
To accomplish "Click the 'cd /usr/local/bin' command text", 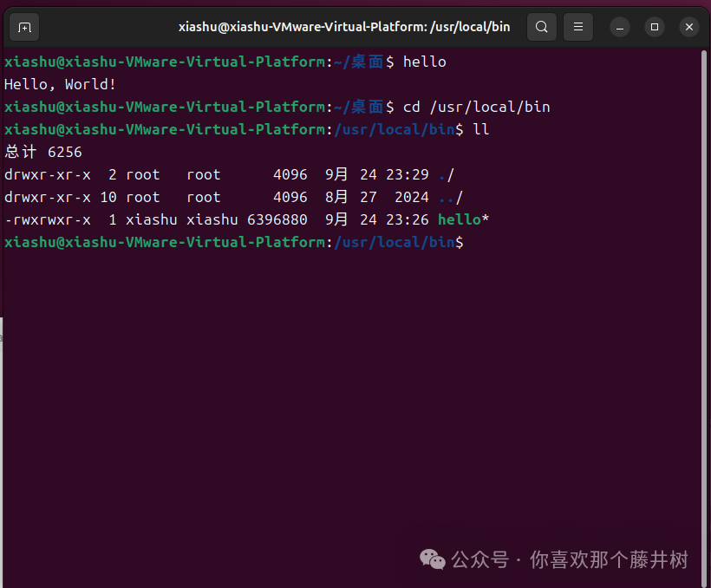I will pos(477,107).
